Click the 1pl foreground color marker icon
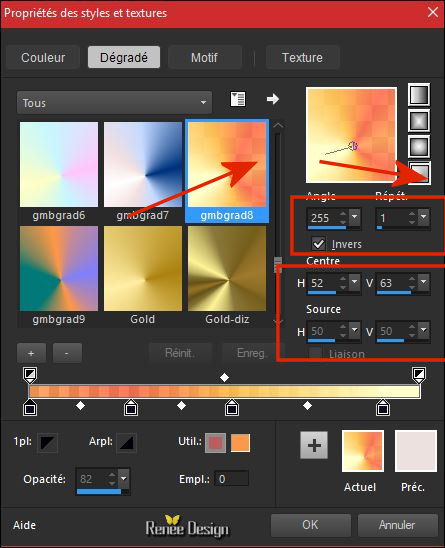Image resolution: width=445 pixels, height=548 pixels. coord(47,443)
